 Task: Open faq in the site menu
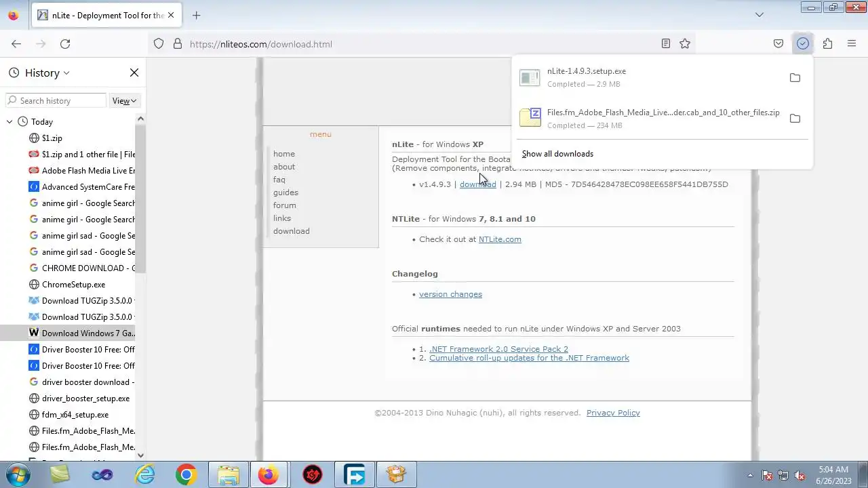[x=279, y=180]
